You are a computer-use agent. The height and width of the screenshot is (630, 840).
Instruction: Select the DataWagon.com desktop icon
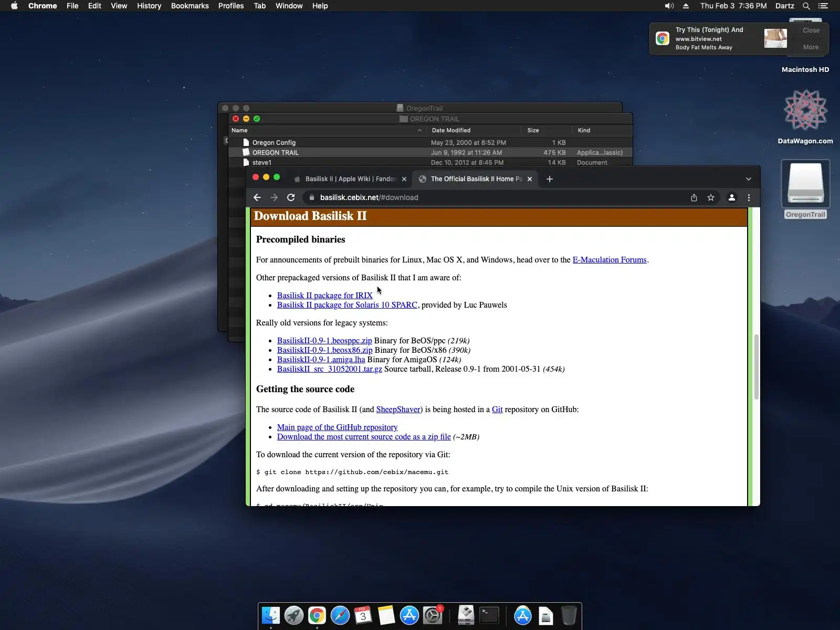(x=805, y=117)
